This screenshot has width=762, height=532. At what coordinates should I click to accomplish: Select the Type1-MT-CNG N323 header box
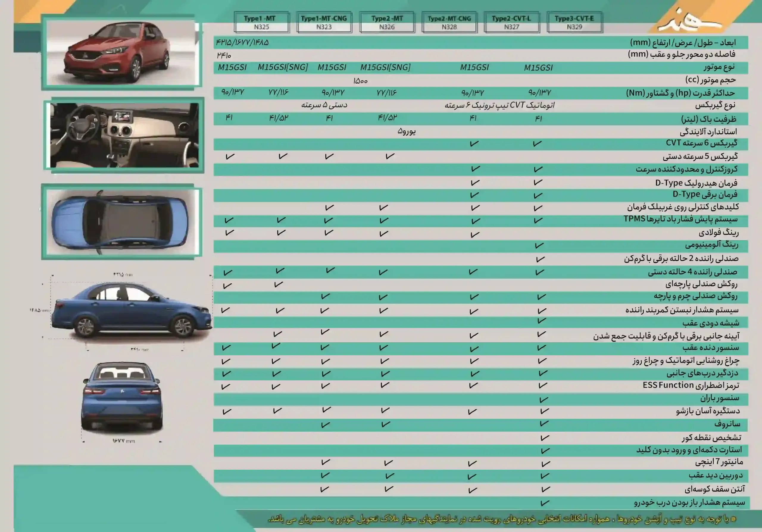click(324, 22)
